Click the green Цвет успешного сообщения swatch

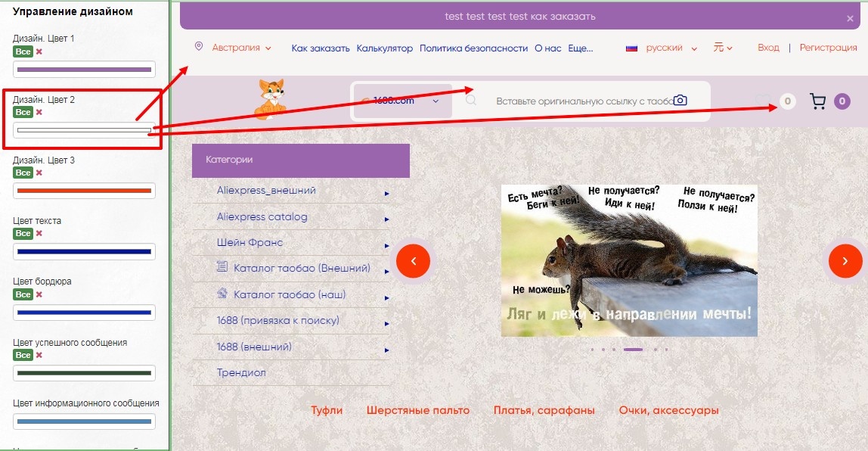click(84, 373)
